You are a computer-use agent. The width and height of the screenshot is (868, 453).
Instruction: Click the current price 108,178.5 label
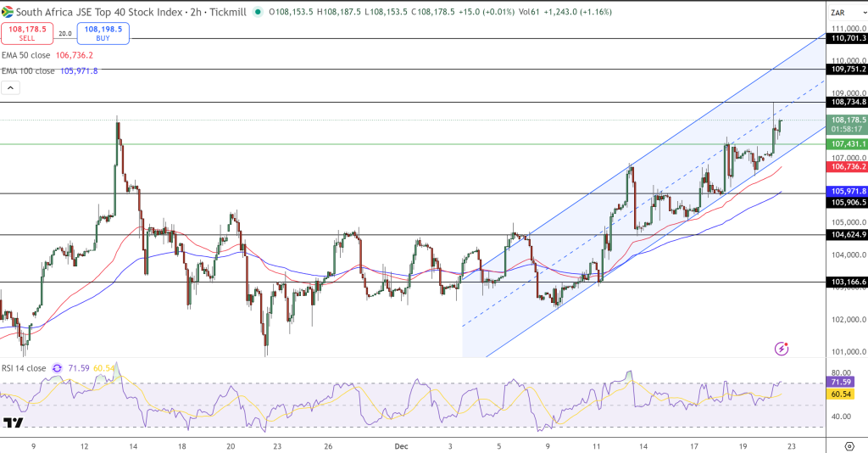pyautogui.click(x=847, y=120)
